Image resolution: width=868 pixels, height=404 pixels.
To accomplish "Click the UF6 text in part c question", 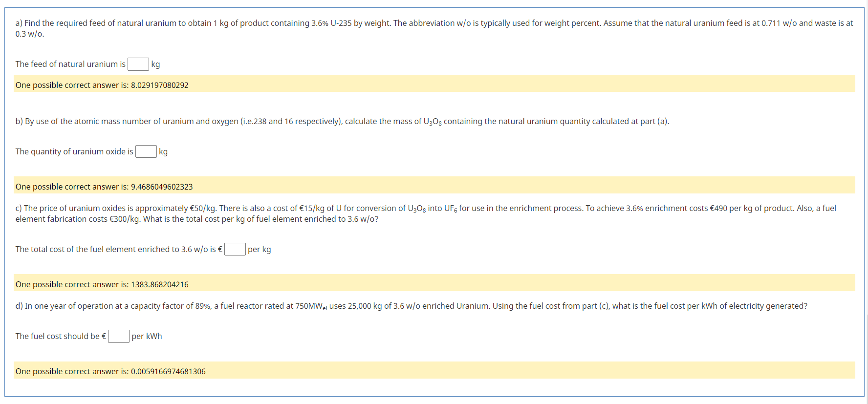I will click(x=450, y=208).
